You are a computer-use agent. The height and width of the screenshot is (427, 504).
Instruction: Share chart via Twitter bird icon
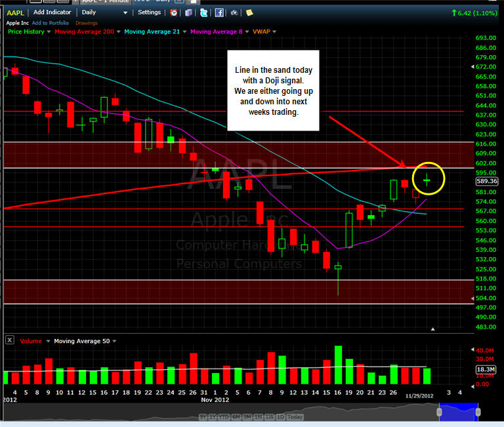[204, 12]
